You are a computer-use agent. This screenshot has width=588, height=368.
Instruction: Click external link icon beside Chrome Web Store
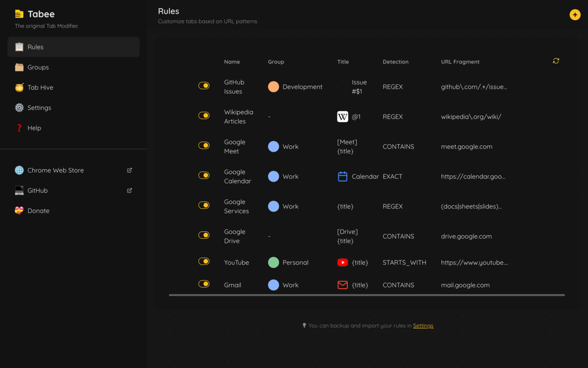coord(130,170)
